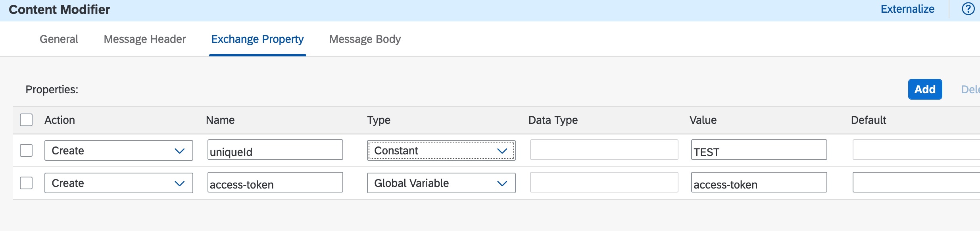Select the Exchange Property tab
This screenshot has width=980, height=231.
[257, 39]
